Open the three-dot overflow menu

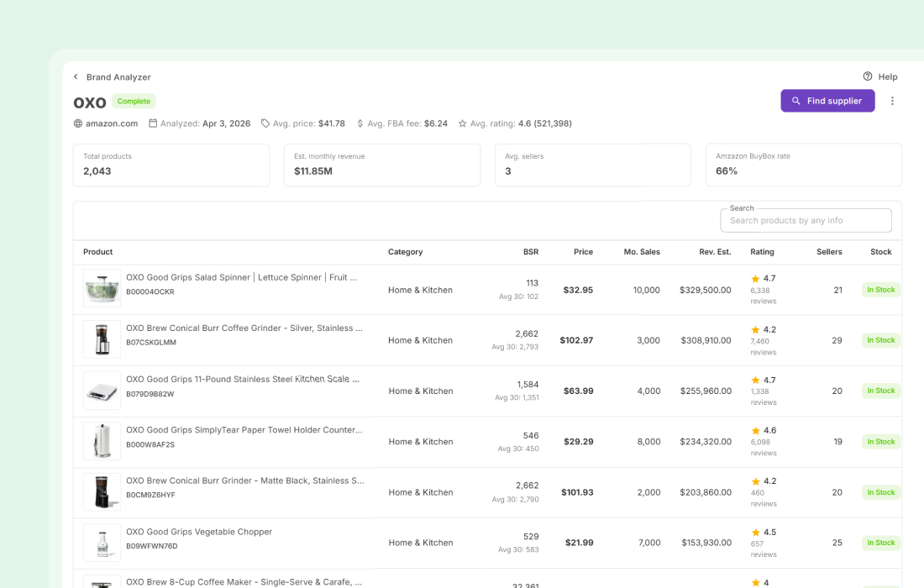click(892, 101)
